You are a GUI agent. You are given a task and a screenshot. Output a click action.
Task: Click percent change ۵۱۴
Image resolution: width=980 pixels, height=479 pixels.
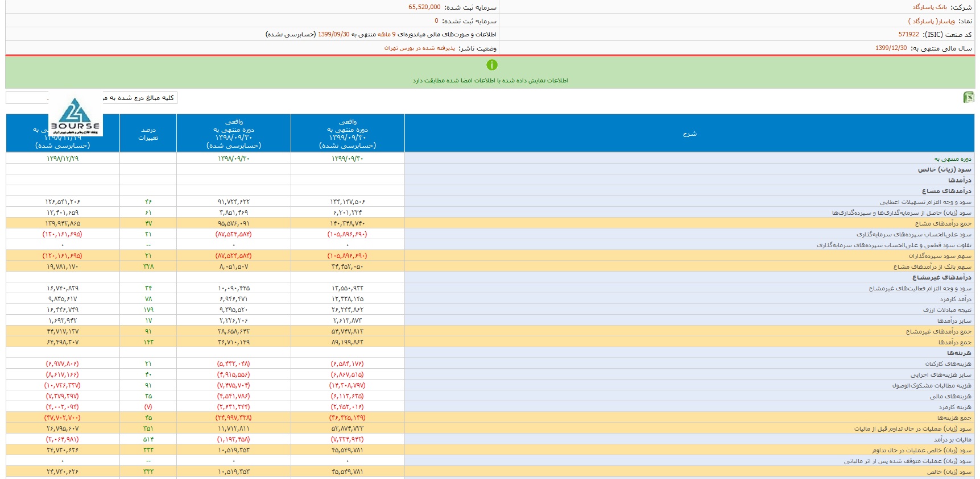point(148,439)
